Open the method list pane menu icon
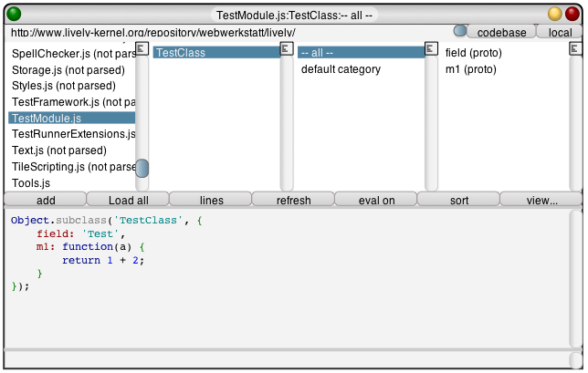The image size is (588, 373). (x=576, y=48)
